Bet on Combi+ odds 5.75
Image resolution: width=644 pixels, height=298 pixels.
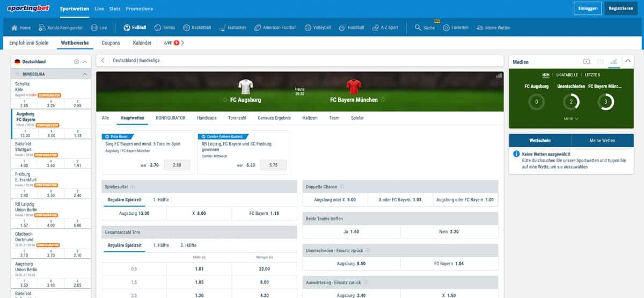pos(273,165)
